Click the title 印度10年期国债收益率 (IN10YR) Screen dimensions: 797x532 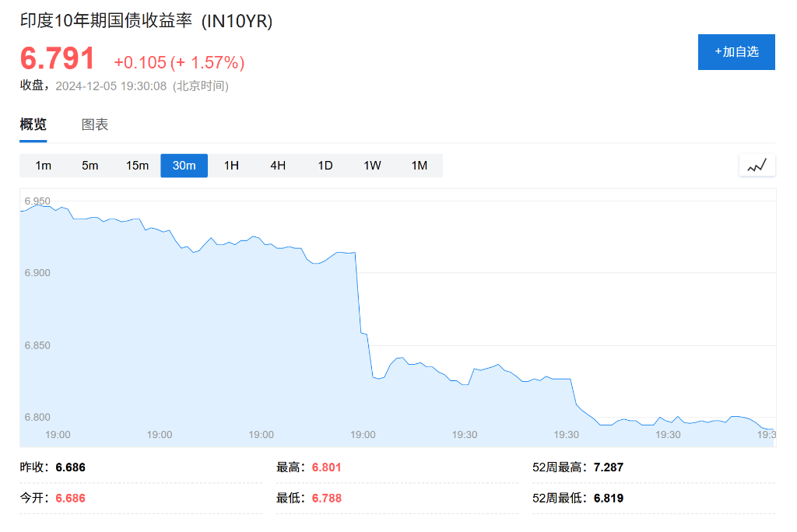[x=146, y=21]
